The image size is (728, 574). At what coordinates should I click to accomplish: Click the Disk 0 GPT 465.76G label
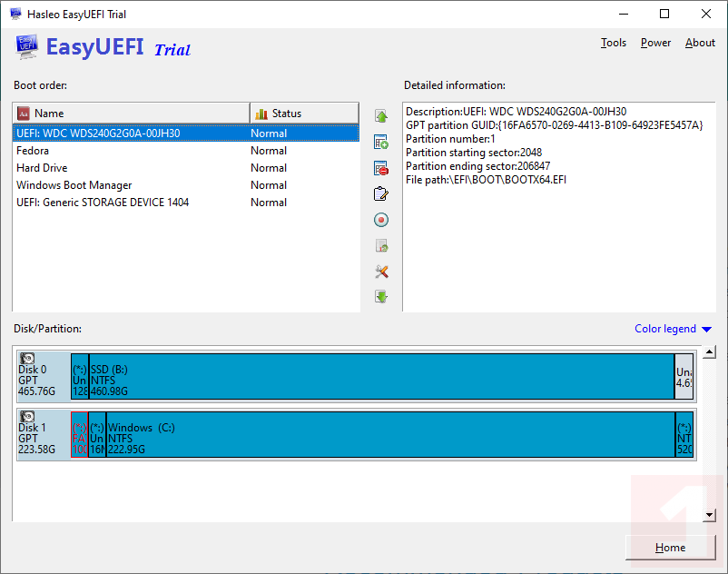[36, 381]
